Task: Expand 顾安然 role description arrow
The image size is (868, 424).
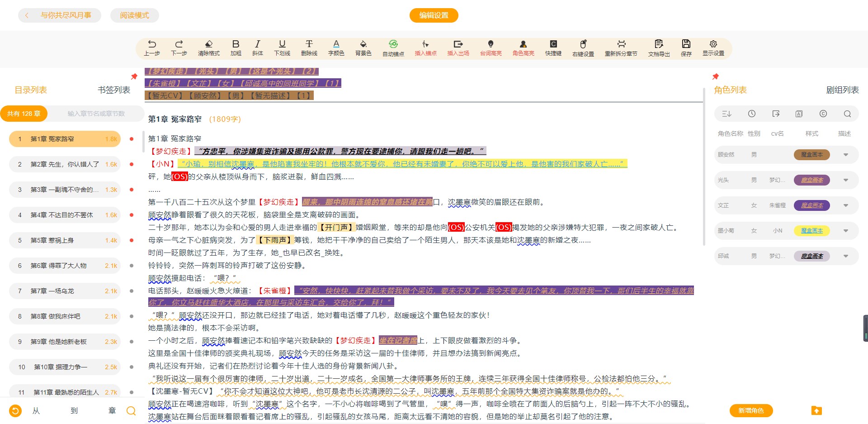Action: [x=845, y=155]
